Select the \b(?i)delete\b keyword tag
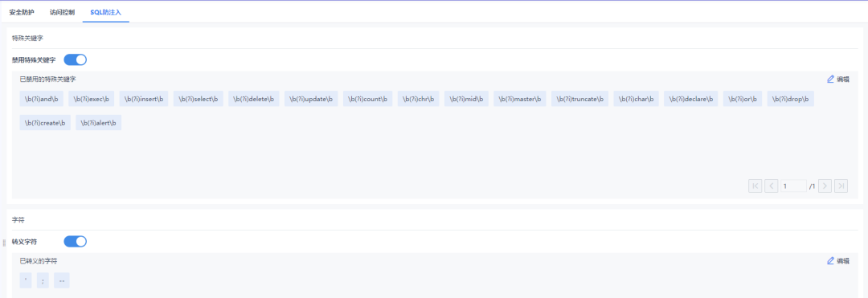Screen dimensions: 868x298 (253, 99)
